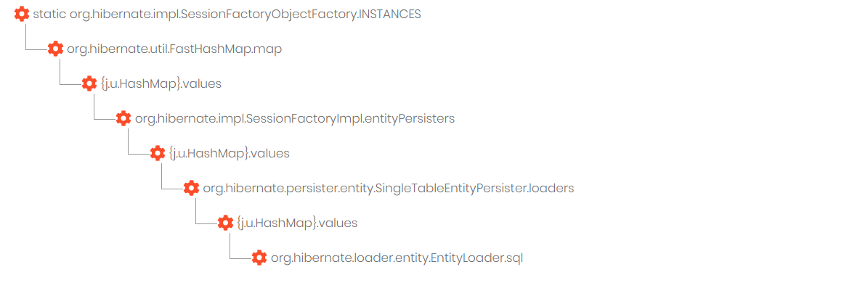Select the org.hibernate.util.FastHashMap.map node
The height and width of the screenshot is (304, 868).
click(x=174, y=49)
